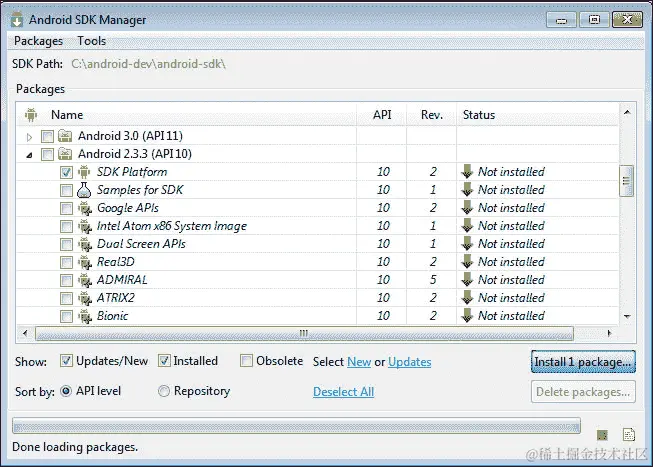The width and height of the screenshot is (653, 467).
Task: Click the horizontal scrollbar right arrow
Action: pos(609,333)
